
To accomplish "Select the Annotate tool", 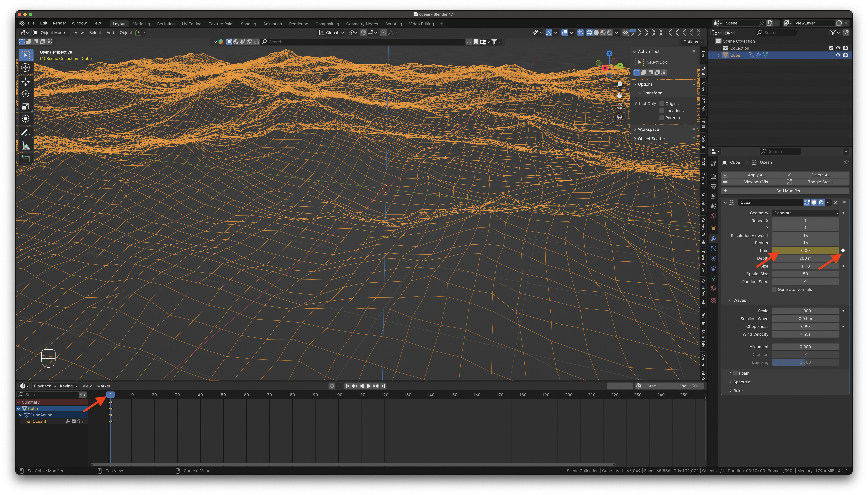I will tap(25, 133).
